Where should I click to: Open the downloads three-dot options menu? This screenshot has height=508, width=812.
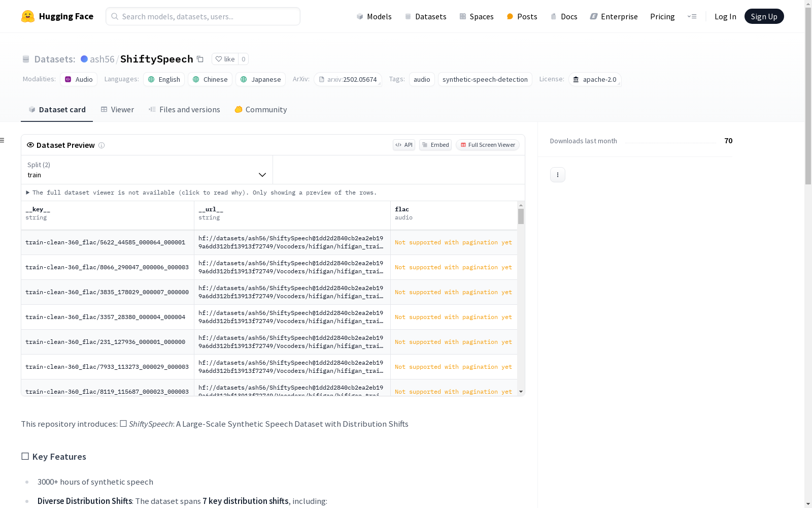(558, 175)
